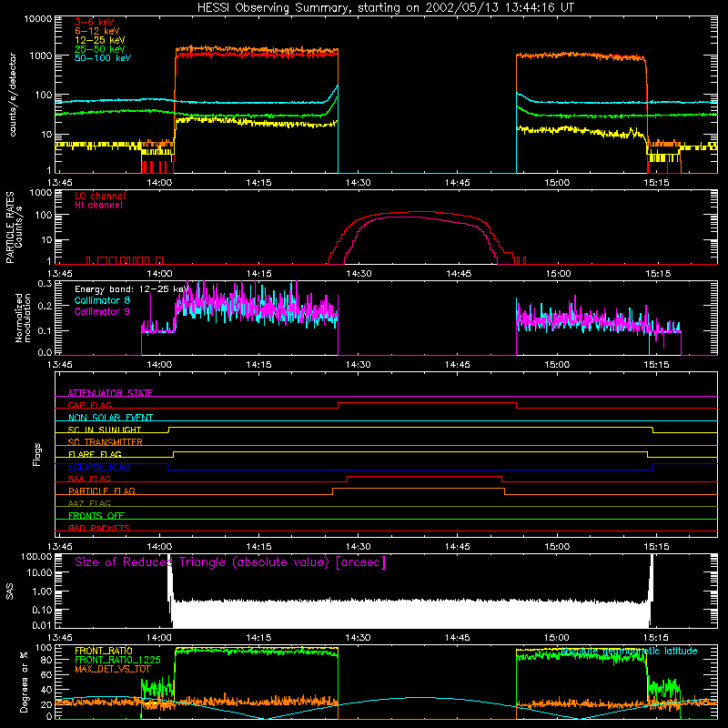Click the 'counts/s/detector' axis label
The width and height of the screenshot is (728, 728).
pos(13,95)
